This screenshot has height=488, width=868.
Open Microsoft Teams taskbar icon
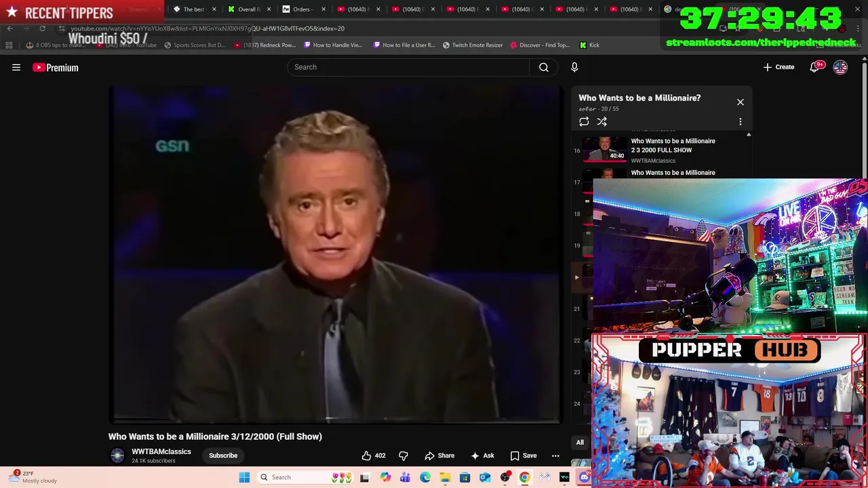pos(405,477)
